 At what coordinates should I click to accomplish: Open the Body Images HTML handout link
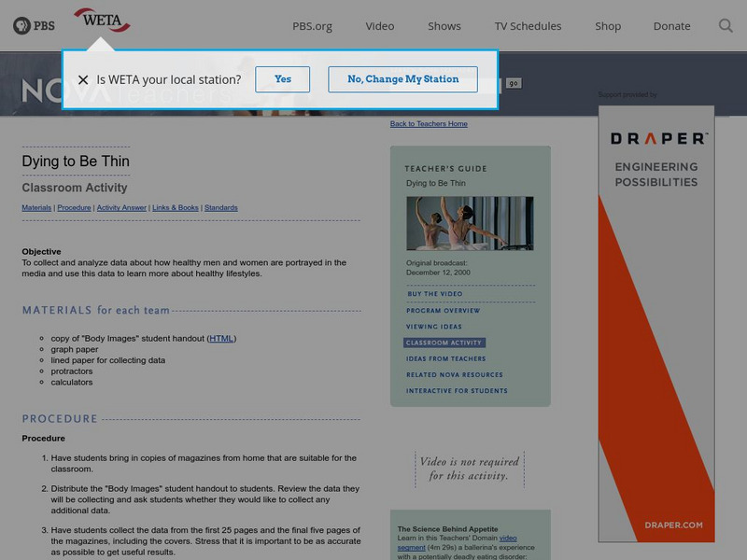[x=221, y=339]
